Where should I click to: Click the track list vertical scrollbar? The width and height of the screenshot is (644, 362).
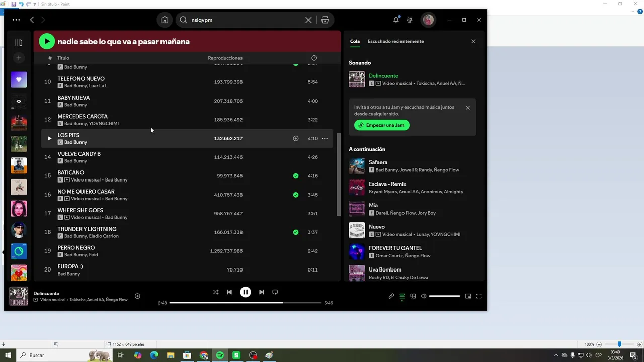click(338, 173)
